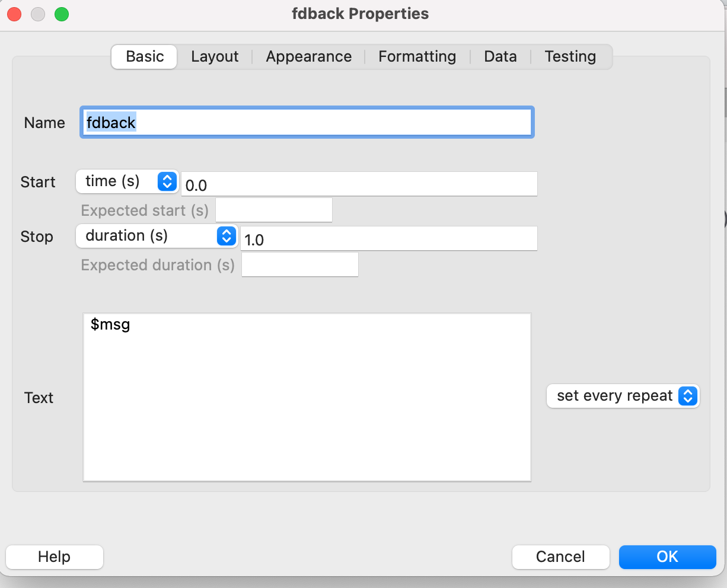Close the fdback Properties window
Screen dimensions: 727x588
click(x=14, y=14)
